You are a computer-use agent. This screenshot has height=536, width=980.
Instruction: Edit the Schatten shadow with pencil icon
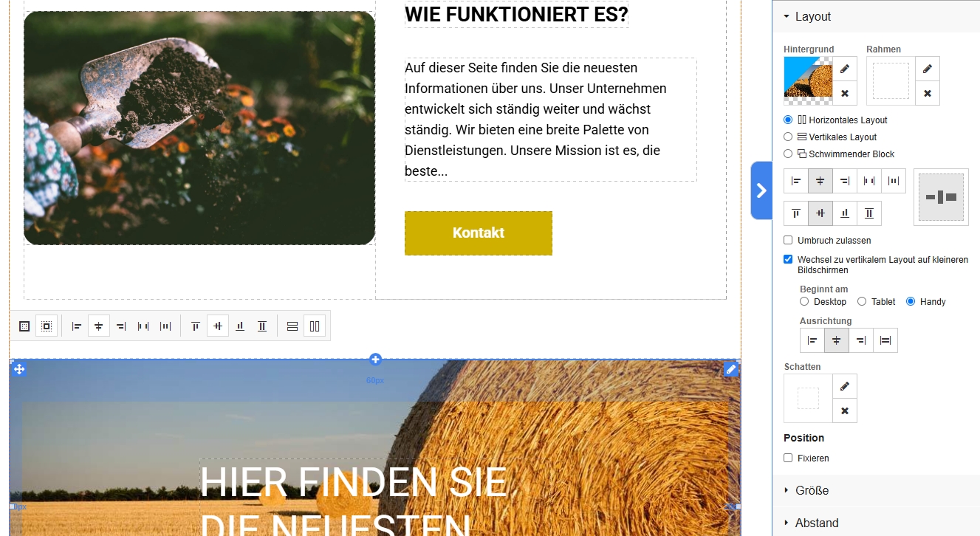(x=845, y=386)
